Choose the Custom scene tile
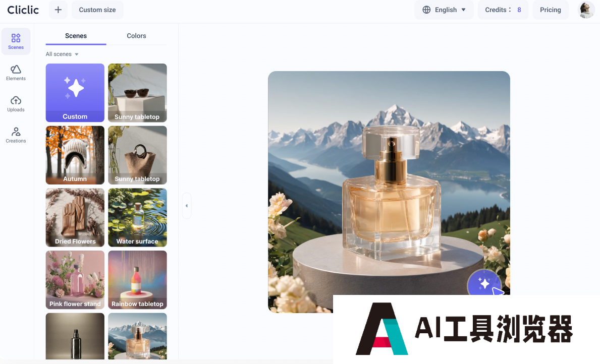Viewport: 600px width, 364px height. [x=75, y=93]
